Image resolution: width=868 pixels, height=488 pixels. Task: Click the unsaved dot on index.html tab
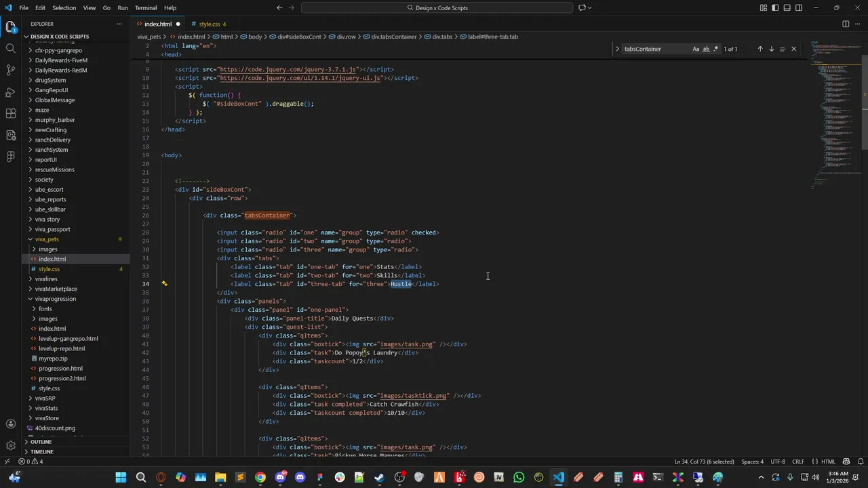pos(178,24)
